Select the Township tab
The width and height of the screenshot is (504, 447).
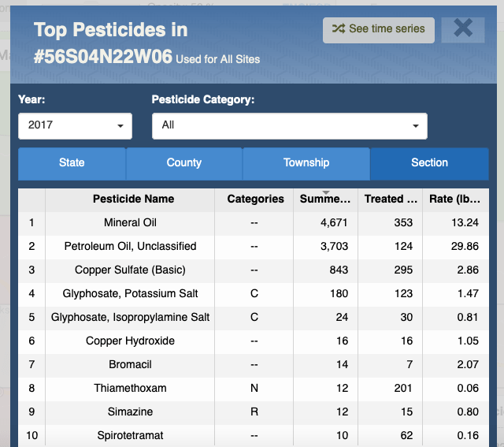point(306,163)
